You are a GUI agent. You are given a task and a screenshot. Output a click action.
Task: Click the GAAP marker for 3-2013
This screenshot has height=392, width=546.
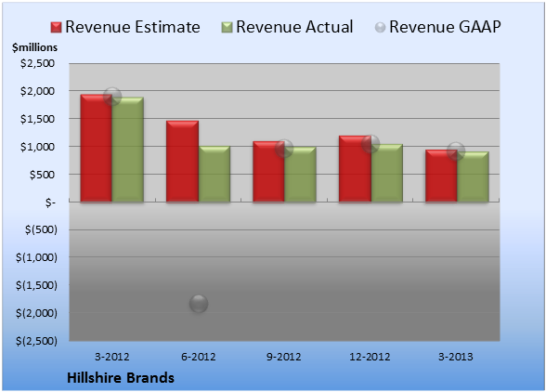coord(456,151)
